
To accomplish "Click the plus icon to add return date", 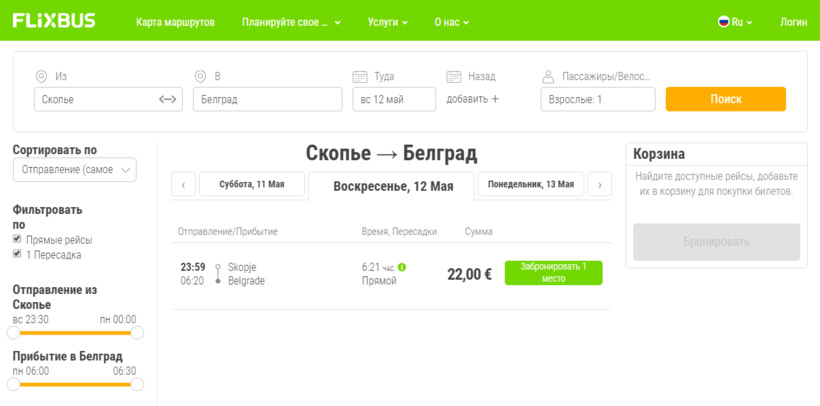I will (x=495, y=99).
